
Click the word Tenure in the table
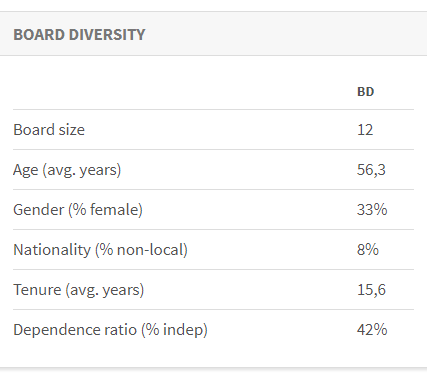pos(37,290)
